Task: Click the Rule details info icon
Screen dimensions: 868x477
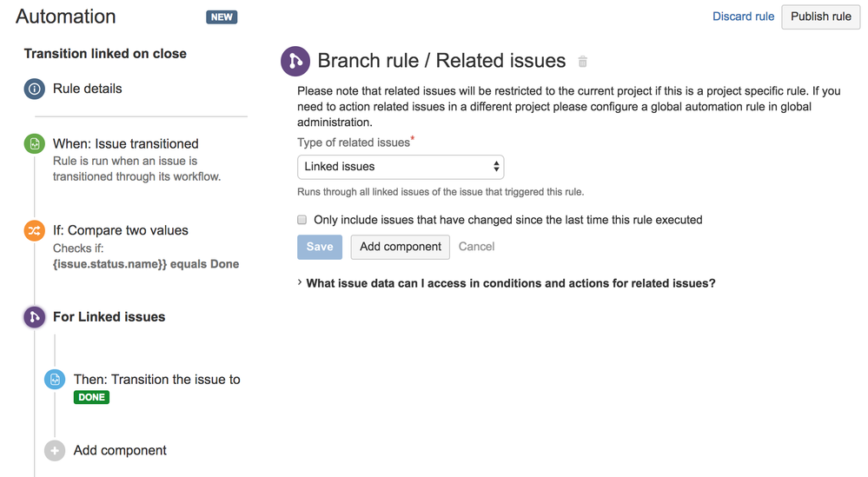Action: pyautogui.click(x=35, y=89)
